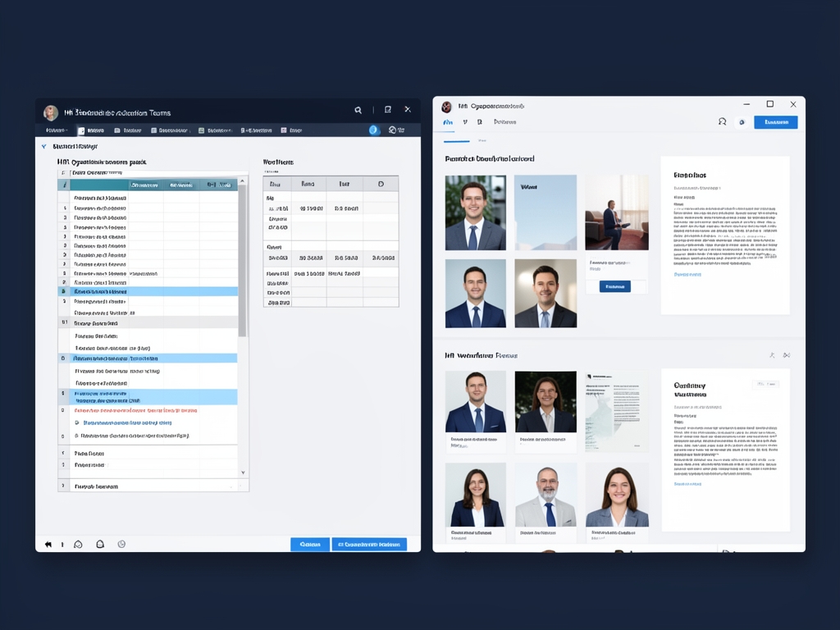Screen dimensions: 840x630
Task: Collapse the section with the blue chevron in the left window
Action: [44, 146]
